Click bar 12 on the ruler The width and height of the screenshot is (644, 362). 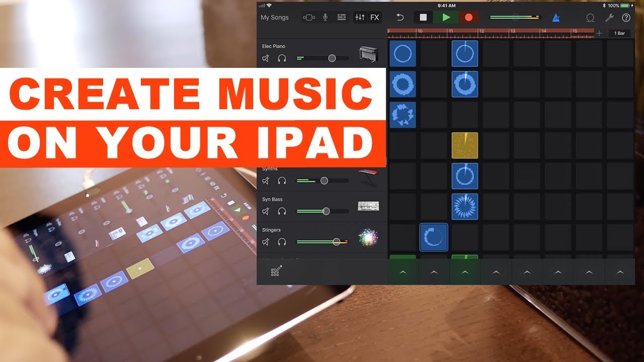coord(482,31)
